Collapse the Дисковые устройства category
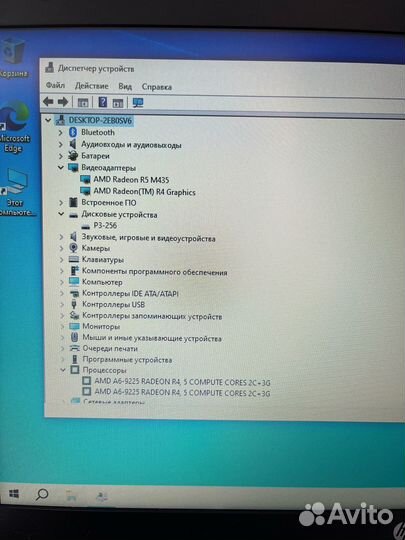405x540 pixels. (61, 214)
